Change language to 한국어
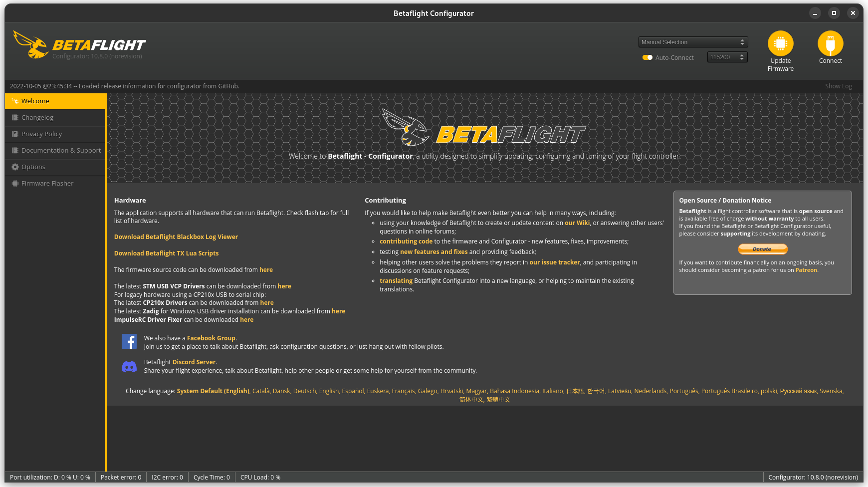 pyautogui.click(x=596, y=391)
